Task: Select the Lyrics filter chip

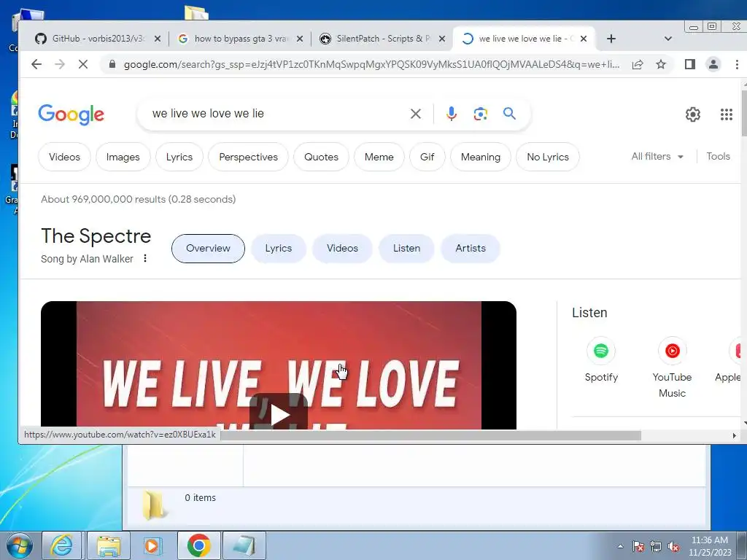Action: [x=179, y=157]
